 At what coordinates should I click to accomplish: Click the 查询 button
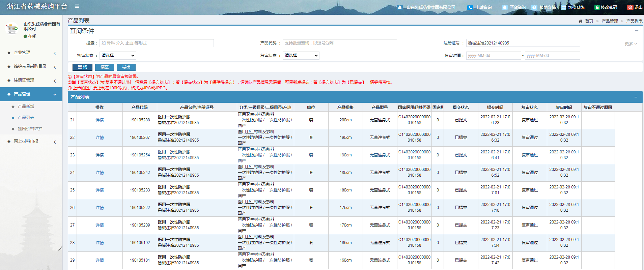point(82,67)
